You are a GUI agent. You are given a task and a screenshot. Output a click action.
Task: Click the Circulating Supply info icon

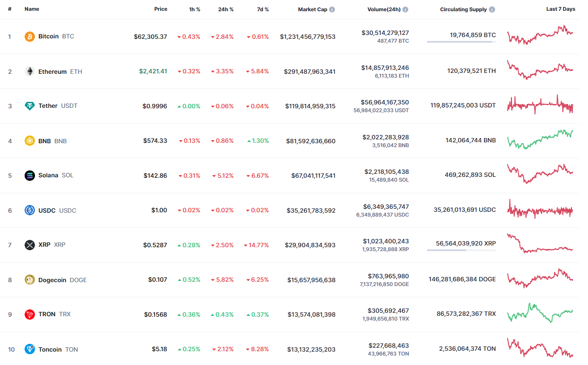pyautogui.click(x=492, y=9)
